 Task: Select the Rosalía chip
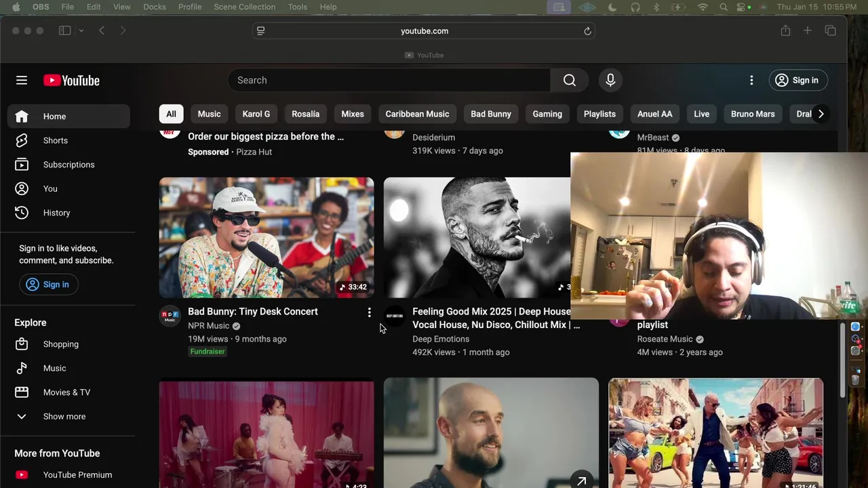coord(306,114)
